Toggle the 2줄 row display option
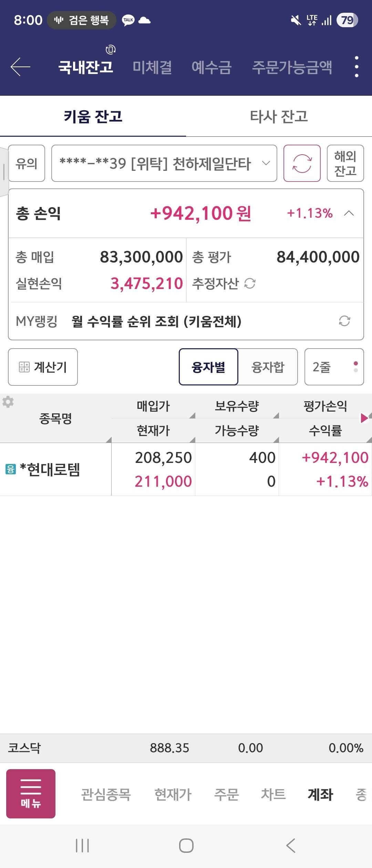 pos(333,367)
